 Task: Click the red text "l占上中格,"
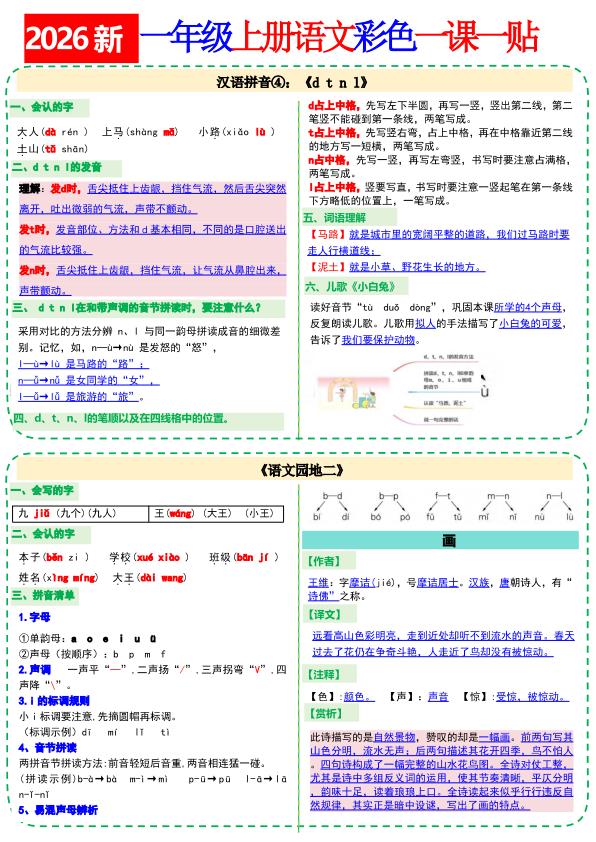(x=333, y=187)
